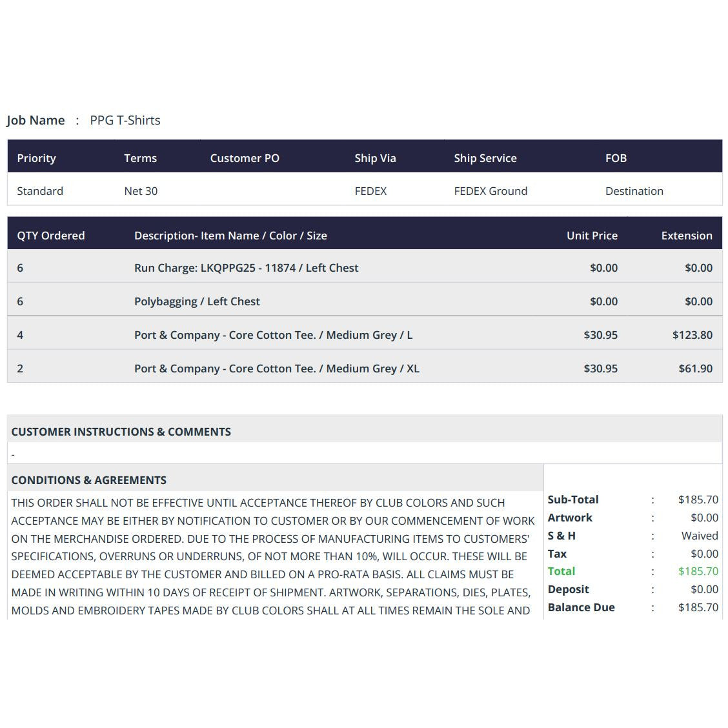The width and height of the screenshot is (728, 728).
Task: Click the Medium Grey / XL tee description
Action: tap(276, 369)
